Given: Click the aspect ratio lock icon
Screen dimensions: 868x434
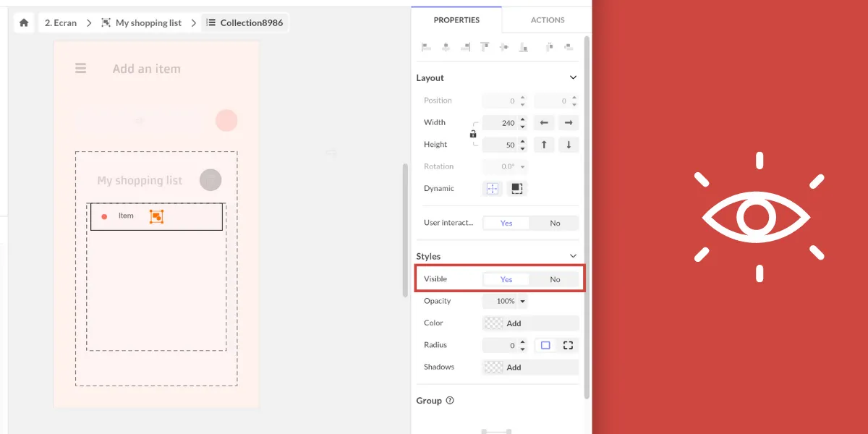Looking at the screenshot, I should [473, 134].
